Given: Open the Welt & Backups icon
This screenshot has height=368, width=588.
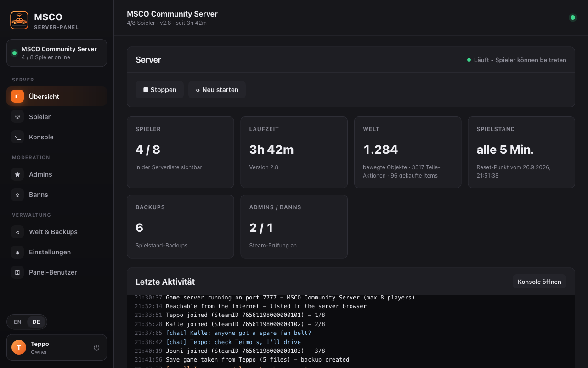Looking at the screenshot, I should click(17, 232).
